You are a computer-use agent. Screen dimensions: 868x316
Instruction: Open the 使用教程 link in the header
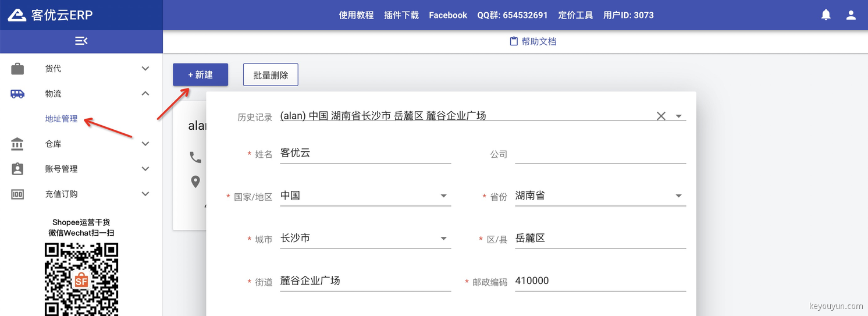click(x=356, y=15)
